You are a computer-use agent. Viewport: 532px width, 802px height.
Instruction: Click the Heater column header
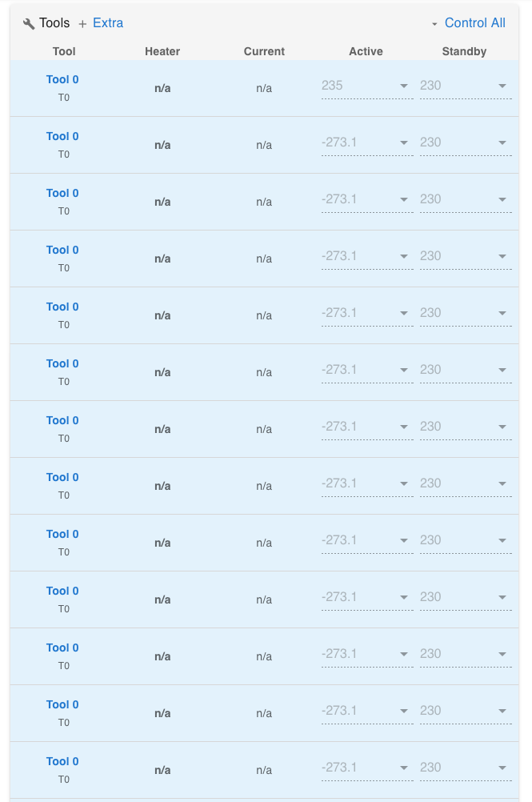[x=162, y=51]
